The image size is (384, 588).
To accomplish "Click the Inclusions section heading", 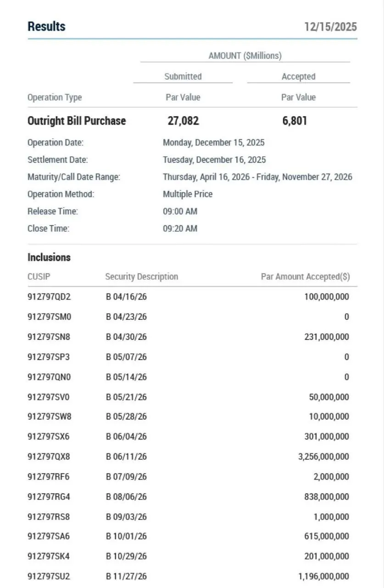I will click(49, 257).
